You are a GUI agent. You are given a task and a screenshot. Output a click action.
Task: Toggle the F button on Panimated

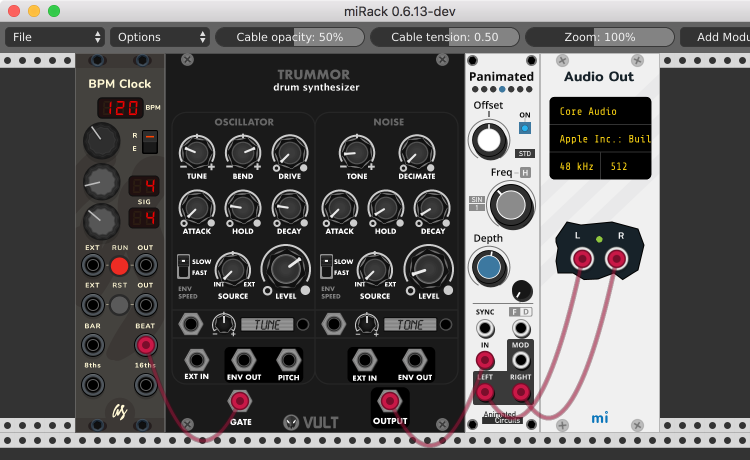tap(515, 312)
